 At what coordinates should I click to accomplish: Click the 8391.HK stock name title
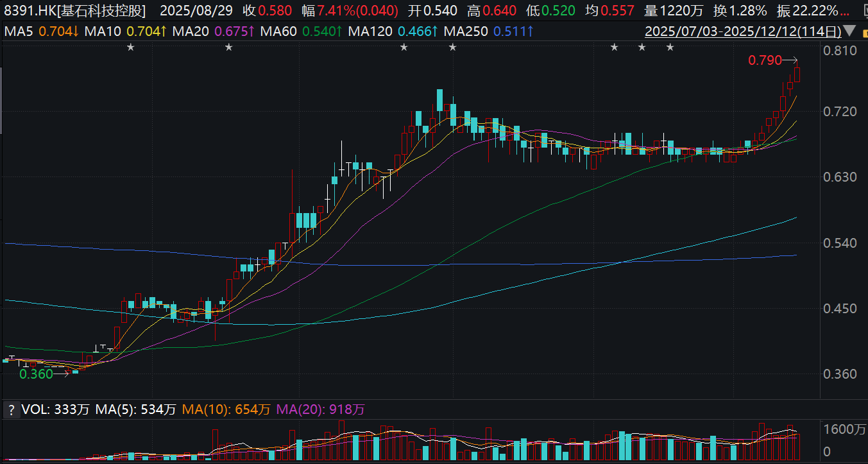(x=75, y=11)
